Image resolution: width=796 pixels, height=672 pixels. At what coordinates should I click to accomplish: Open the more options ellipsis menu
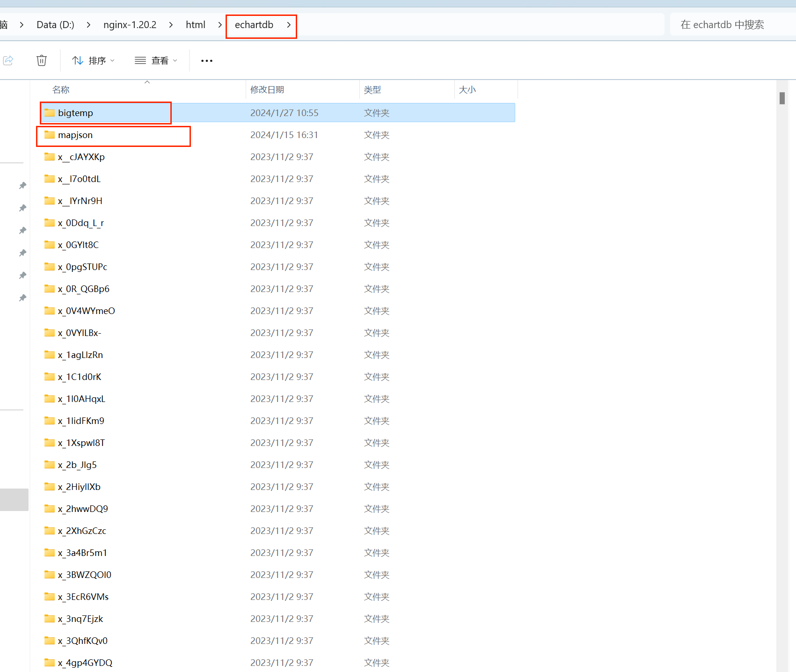point(207,61)
